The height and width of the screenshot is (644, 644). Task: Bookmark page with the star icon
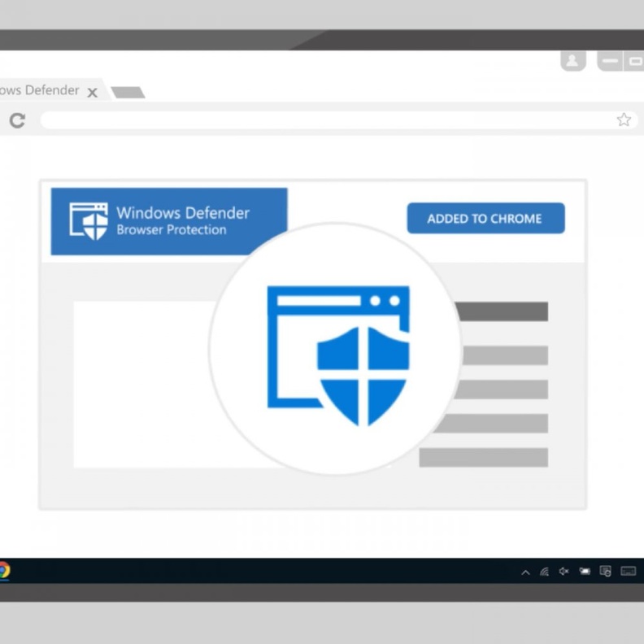tap(624, 120)
